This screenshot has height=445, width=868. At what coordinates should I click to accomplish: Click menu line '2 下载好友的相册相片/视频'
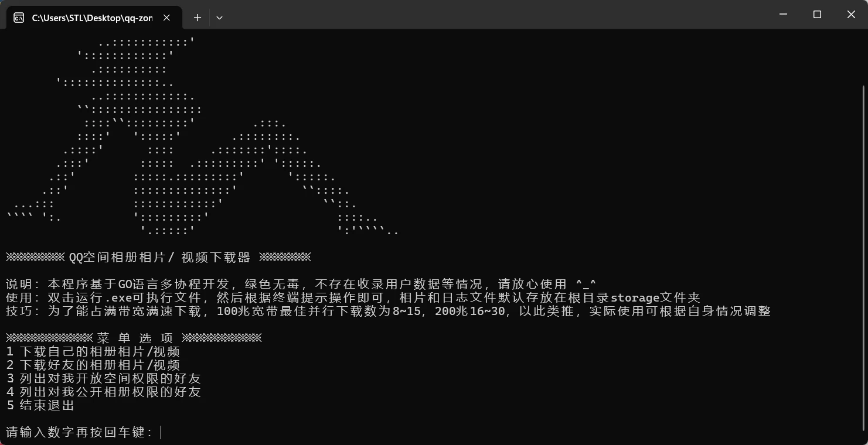[x=93, y=365]
